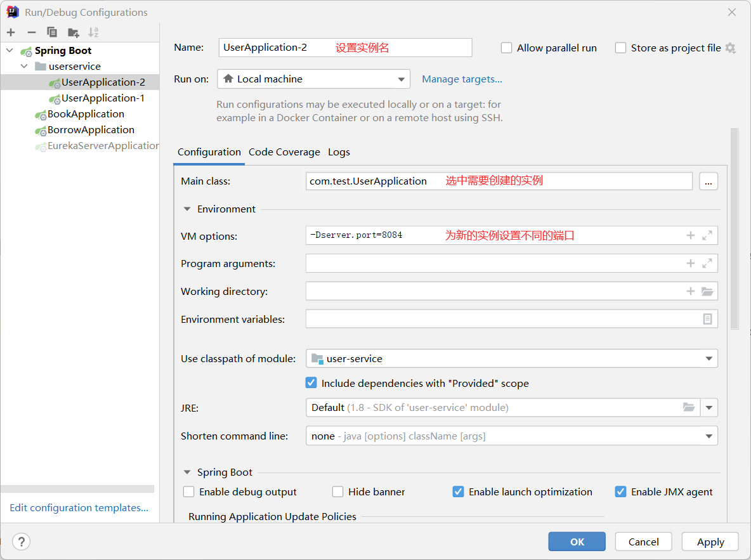The width and height of the screenshot is (751, 560).
Task: Uncheck Include dependencies with Provided scope
Action: click(311, 383)
